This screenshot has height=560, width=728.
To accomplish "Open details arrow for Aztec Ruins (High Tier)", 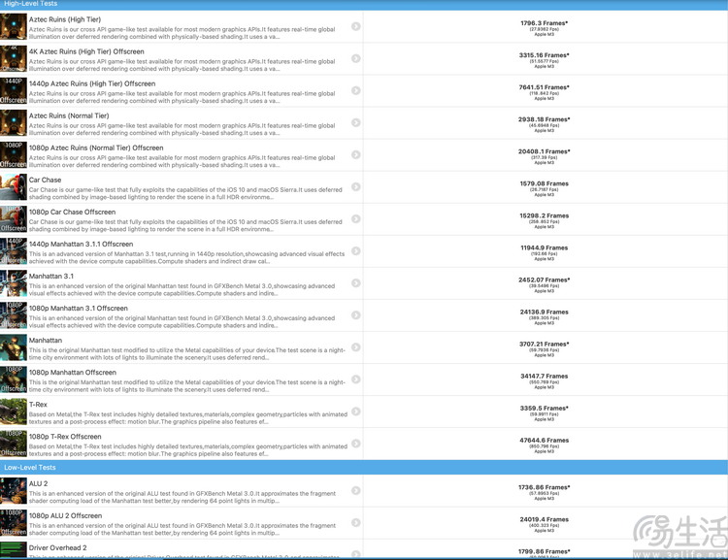I will 356,26.
